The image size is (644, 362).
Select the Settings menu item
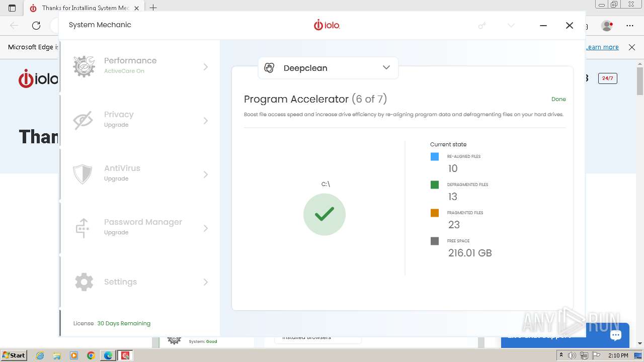140,282
